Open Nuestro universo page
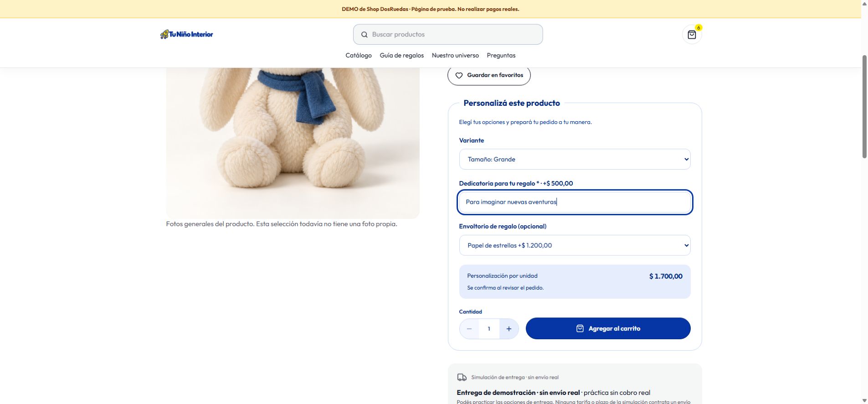Image resolution: width=868 pixels, height=404 pixels. (x=455, y=55)
